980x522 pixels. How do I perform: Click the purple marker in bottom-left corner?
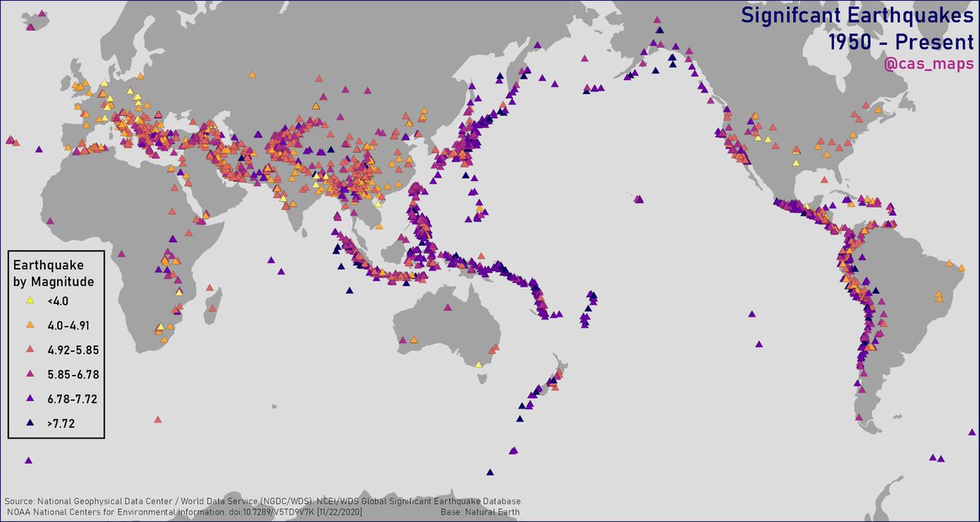tap(29, 461)
